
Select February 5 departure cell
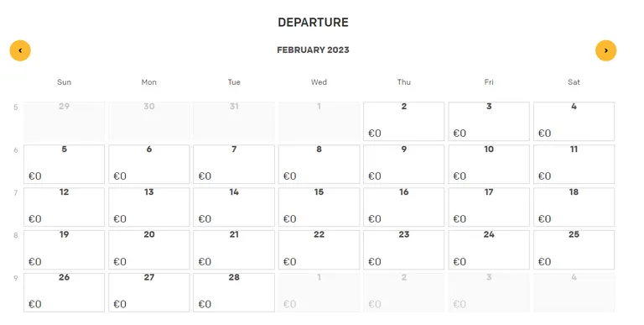click(64, 164)
